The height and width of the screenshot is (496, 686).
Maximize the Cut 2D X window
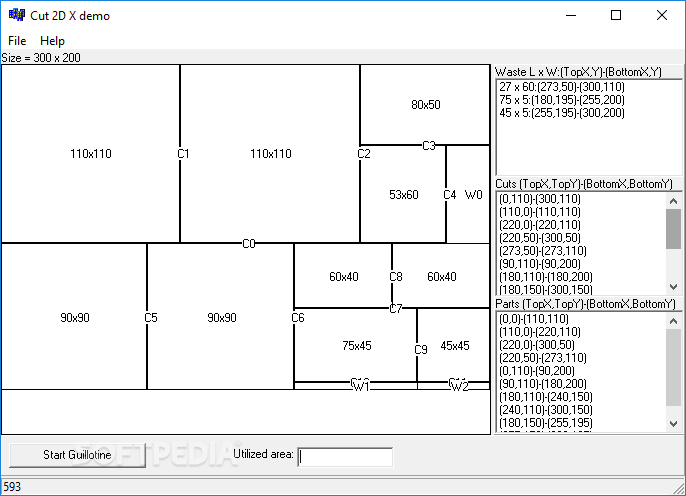(x=616, y=15)
